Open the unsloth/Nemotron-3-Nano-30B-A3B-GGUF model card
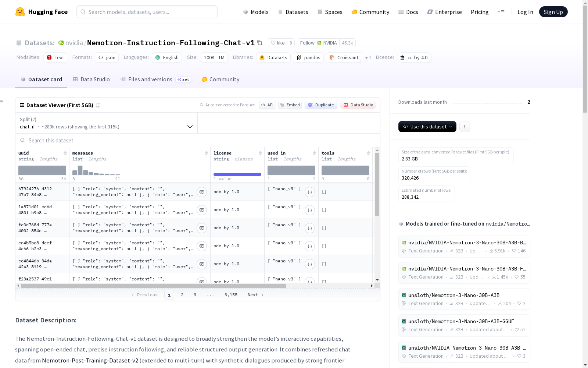 point(464,325)
